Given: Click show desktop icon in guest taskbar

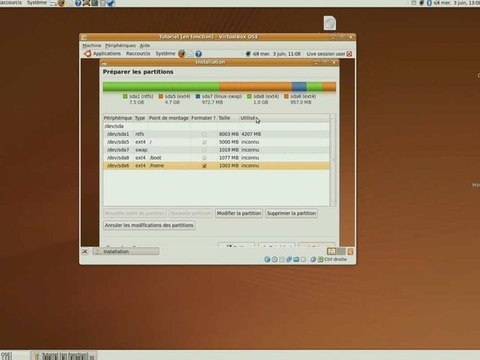Looking at the screenshot, I should pos(85,251).
